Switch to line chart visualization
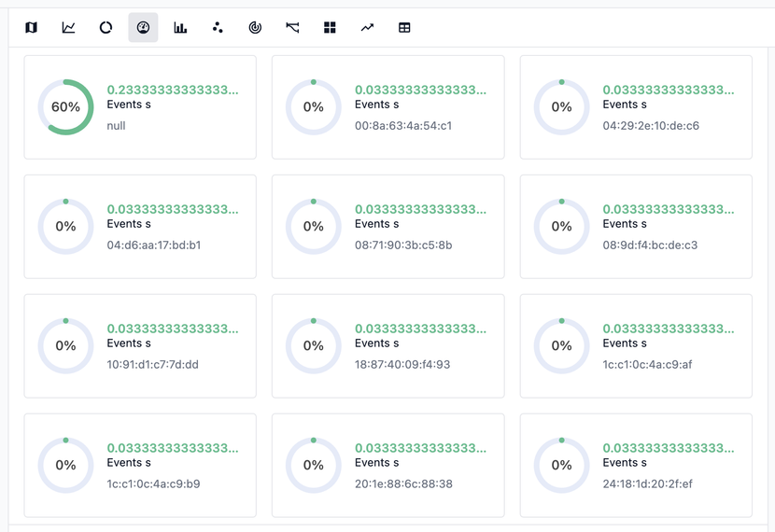Image resolution: width=775 pixels, height=532 pixels. [68, 28]
